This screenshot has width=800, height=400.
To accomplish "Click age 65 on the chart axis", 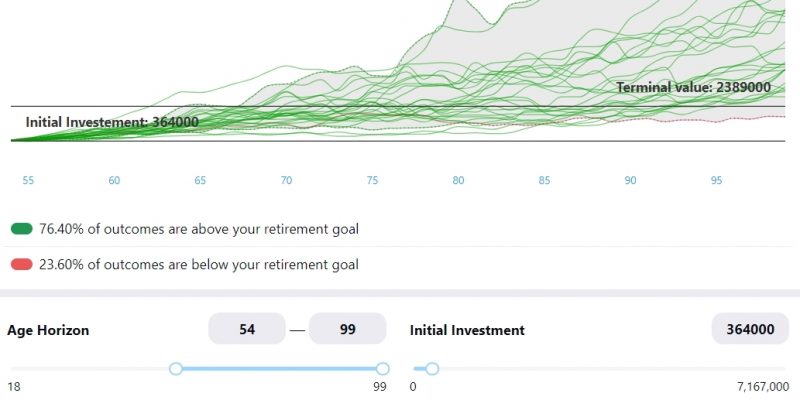I will point(200,181).
